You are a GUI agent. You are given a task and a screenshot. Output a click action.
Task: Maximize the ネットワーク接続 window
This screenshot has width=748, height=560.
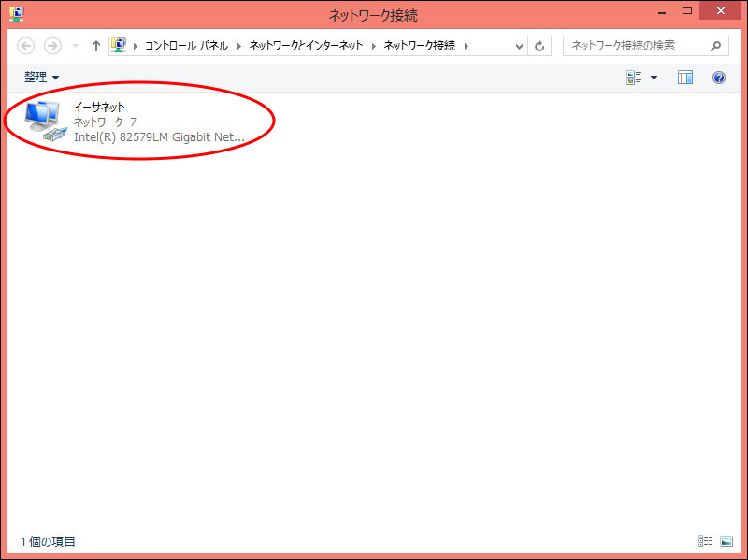pyautogui.click(x=687, y=11)
